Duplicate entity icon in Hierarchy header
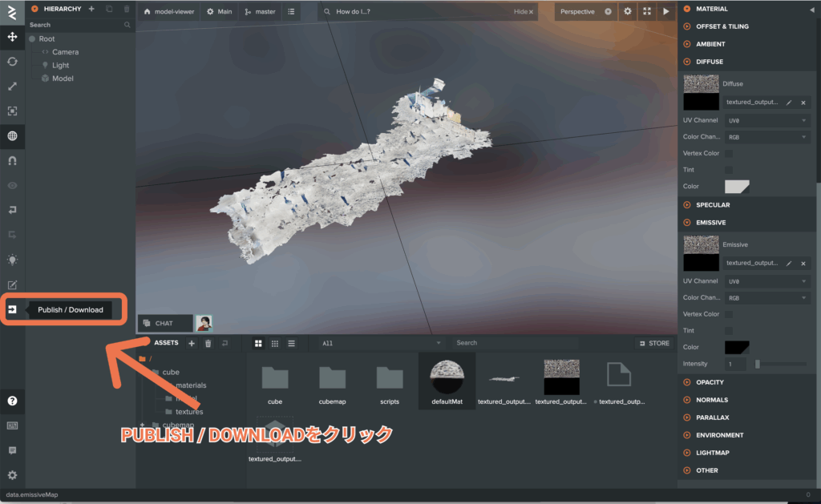The width and height of the screenshot is (821, 504). pos(109,9)
